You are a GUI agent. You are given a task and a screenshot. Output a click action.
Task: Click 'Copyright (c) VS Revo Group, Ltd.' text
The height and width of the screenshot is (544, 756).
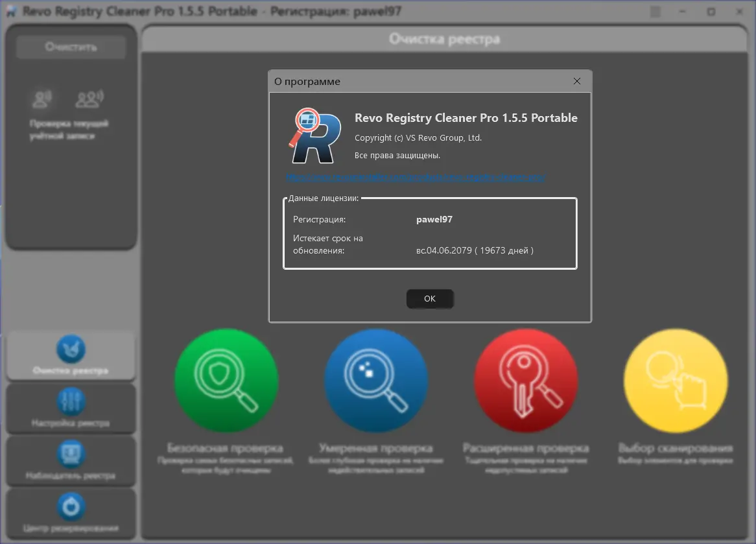418,138
